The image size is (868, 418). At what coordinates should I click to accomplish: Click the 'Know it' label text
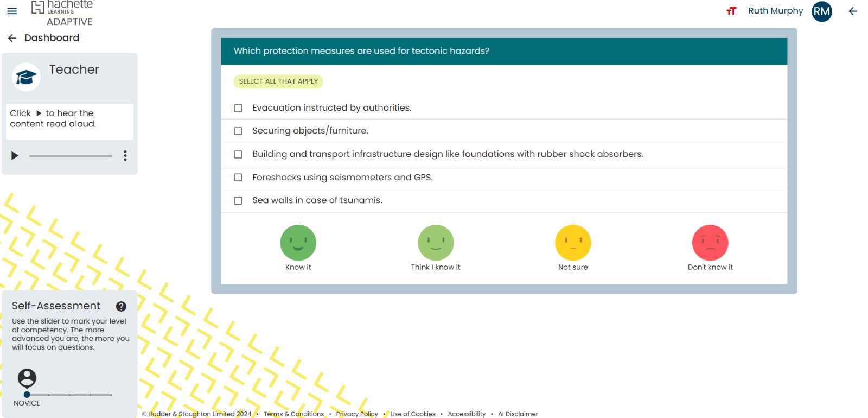(298, 267)
